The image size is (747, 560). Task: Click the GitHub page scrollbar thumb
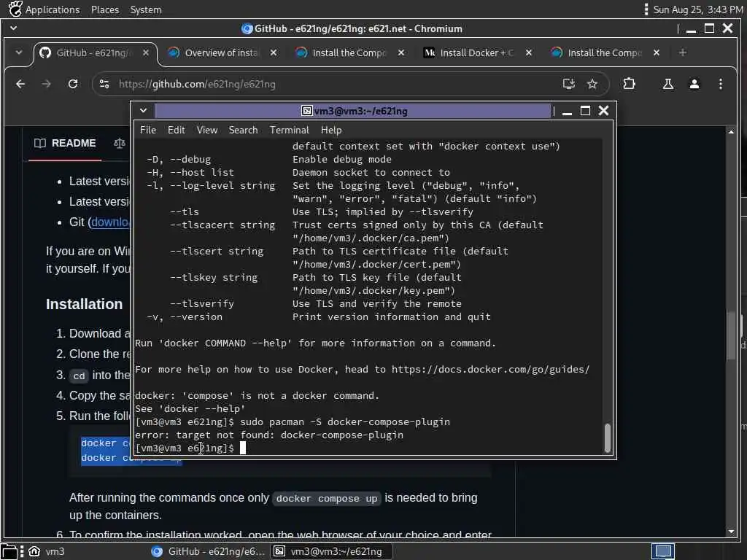pos(732,335)
